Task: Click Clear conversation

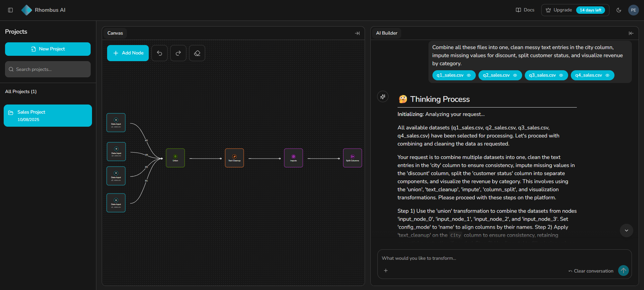Action: coord(591,271)
